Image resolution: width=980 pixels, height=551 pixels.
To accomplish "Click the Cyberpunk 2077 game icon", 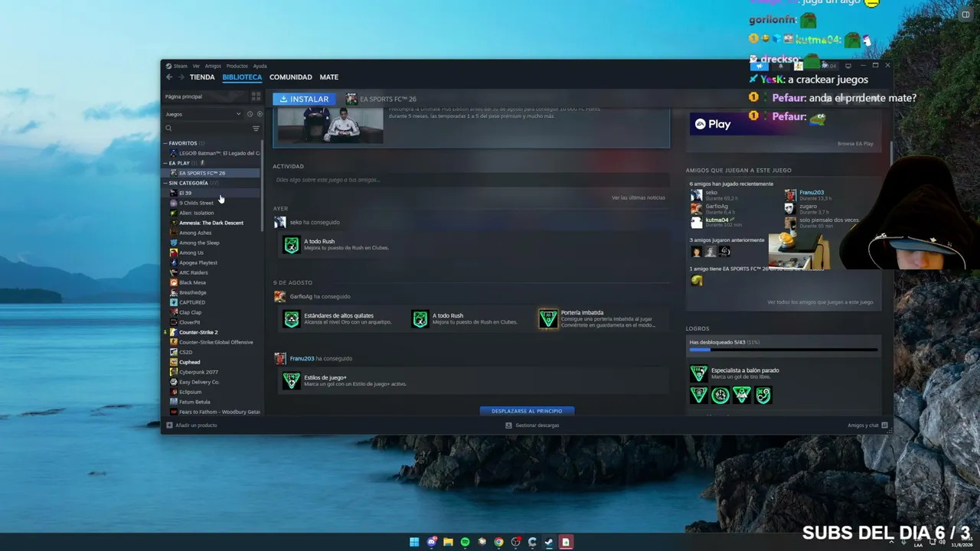I will pyautogui.click(x=174, y=372).
